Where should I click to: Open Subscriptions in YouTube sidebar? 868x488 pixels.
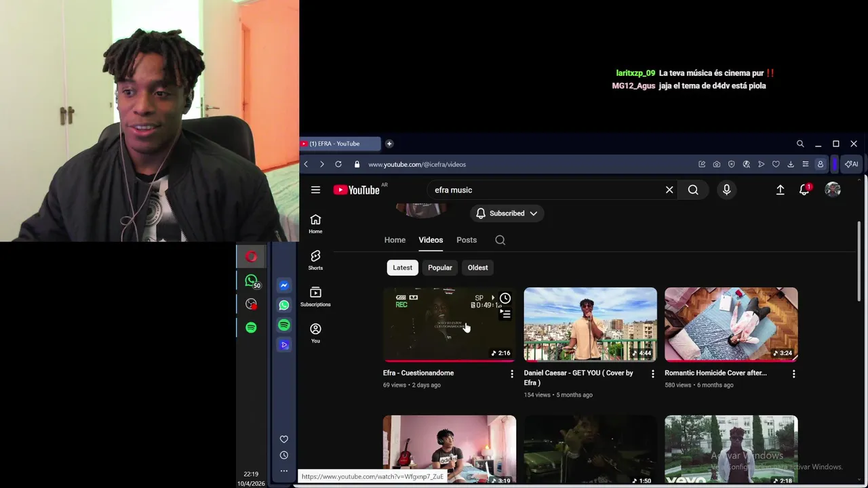pyautogui.click(x=315, y=297)
